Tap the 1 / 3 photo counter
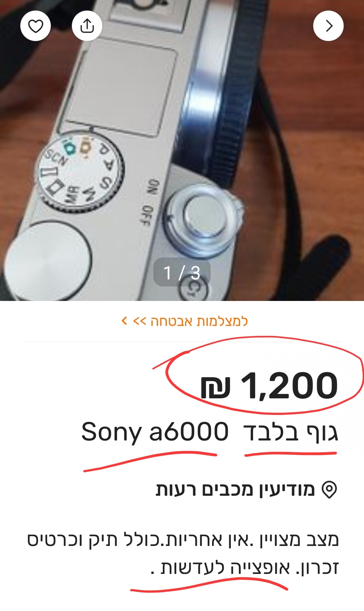The height and width of the screenshot is (611, 364). click(182, 272)
